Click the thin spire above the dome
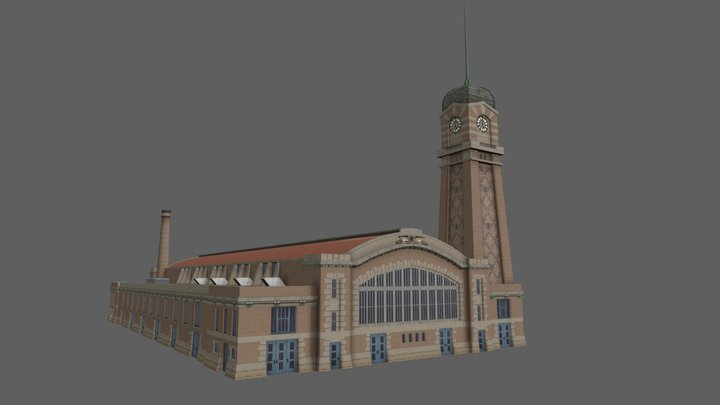Screen dimensions: 720x405 (466, 45)
